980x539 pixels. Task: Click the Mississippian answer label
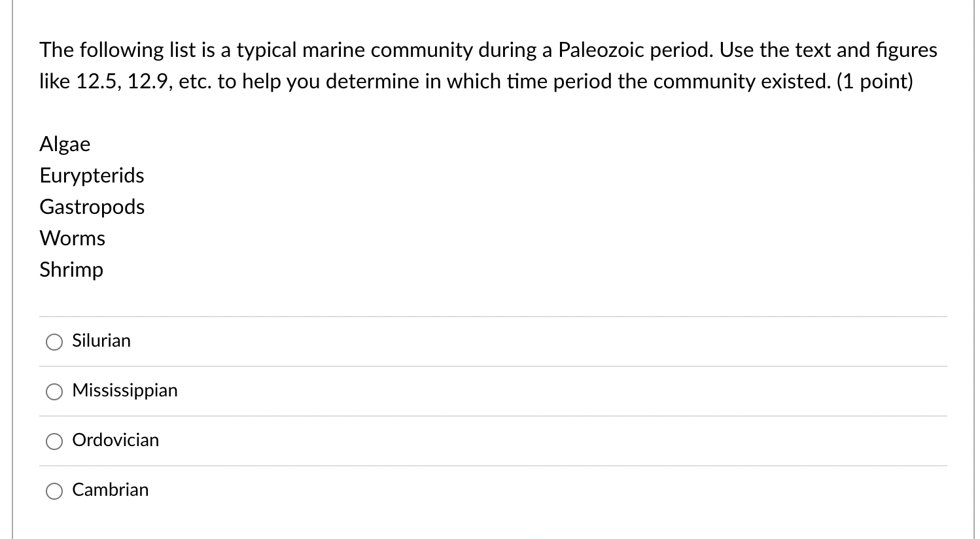click(126, 391)
